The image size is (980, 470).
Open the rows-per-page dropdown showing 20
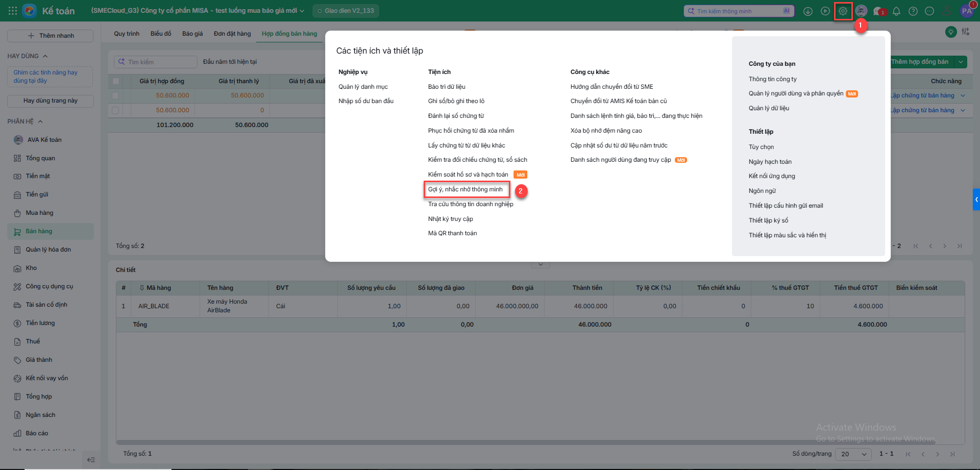pos(854,454)
